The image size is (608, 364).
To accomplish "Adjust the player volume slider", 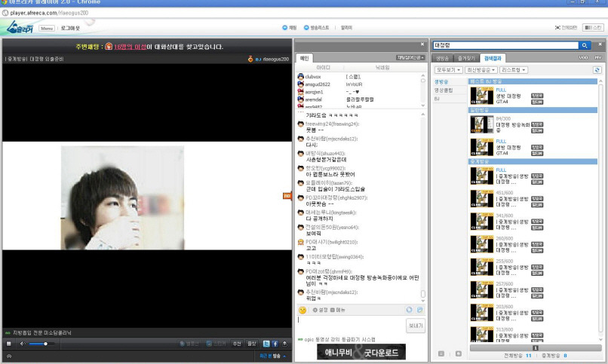I will (x=41, y=344).
